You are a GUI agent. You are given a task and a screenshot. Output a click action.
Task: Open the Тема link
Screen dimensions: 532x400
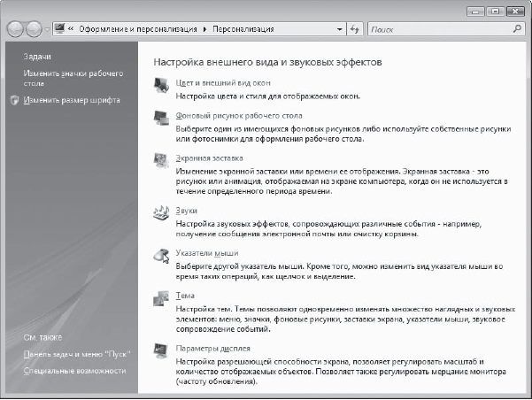185,296
